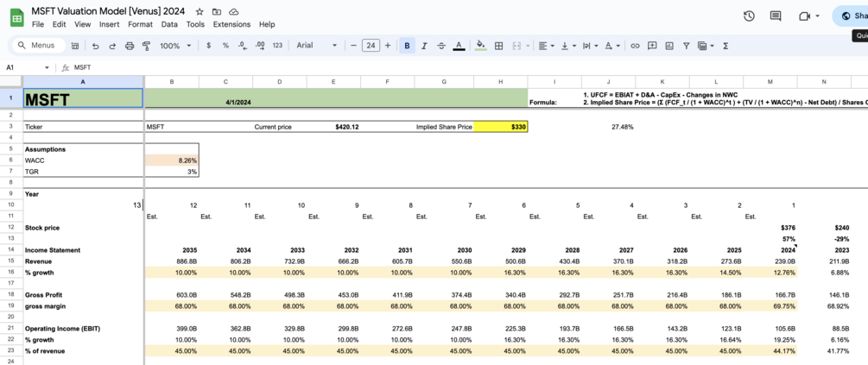Open the File menu

click(x=38, y=24)
